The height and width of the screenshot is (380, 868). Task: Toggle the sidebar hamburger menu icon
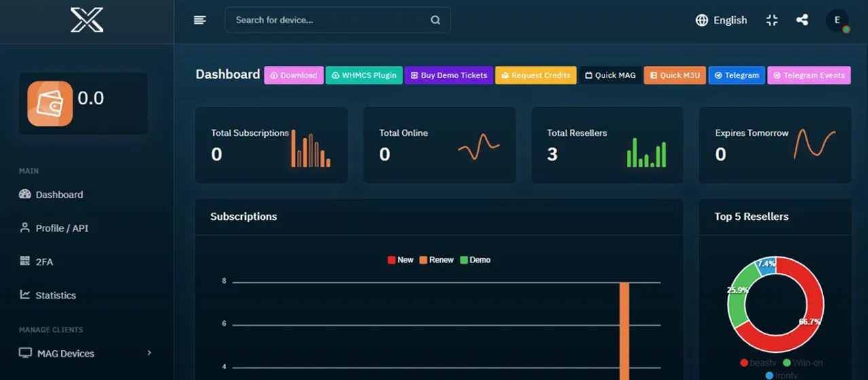[x=200, y=20]
